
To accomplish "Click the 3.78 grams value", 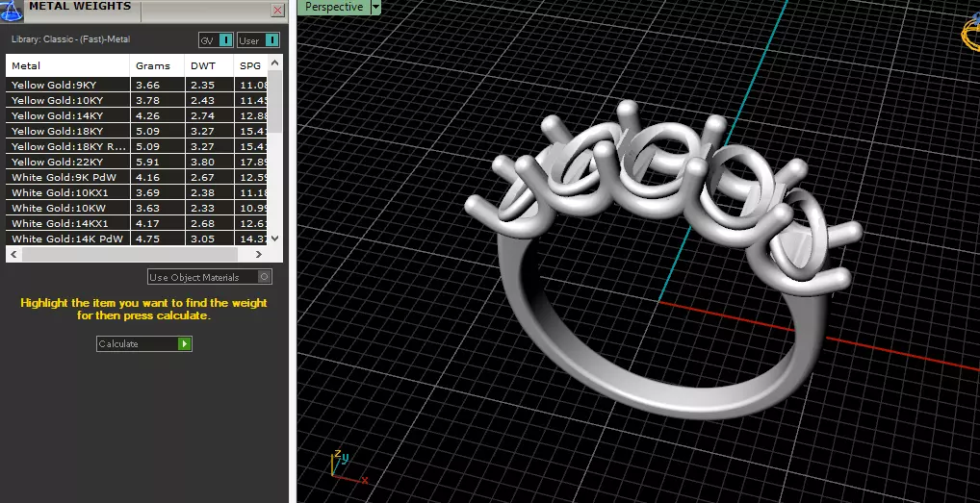I will pos(147,100).
